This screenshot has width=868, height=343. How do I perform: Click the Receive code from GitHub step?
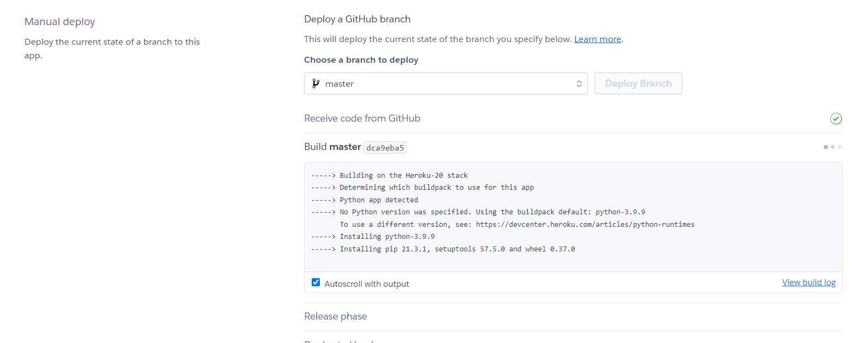tap(362, 118)
